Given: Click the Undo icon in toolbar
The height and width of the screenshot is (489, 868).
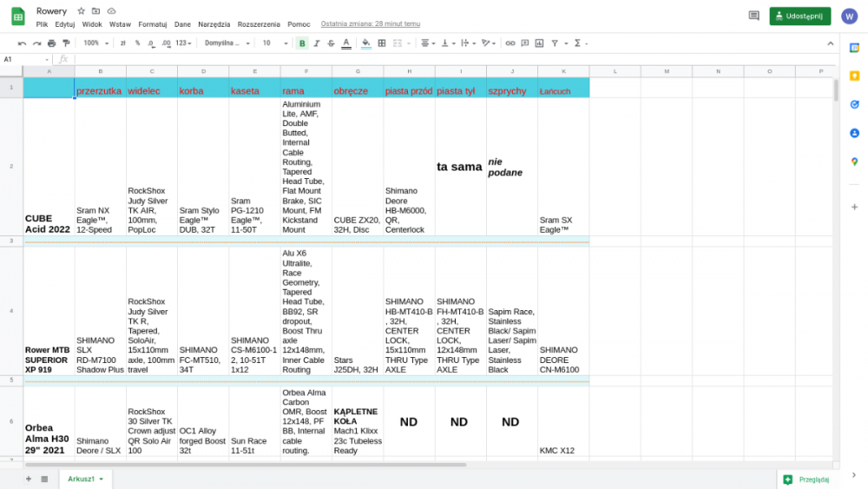Looking at the screenshot, I should click(23, 43).
